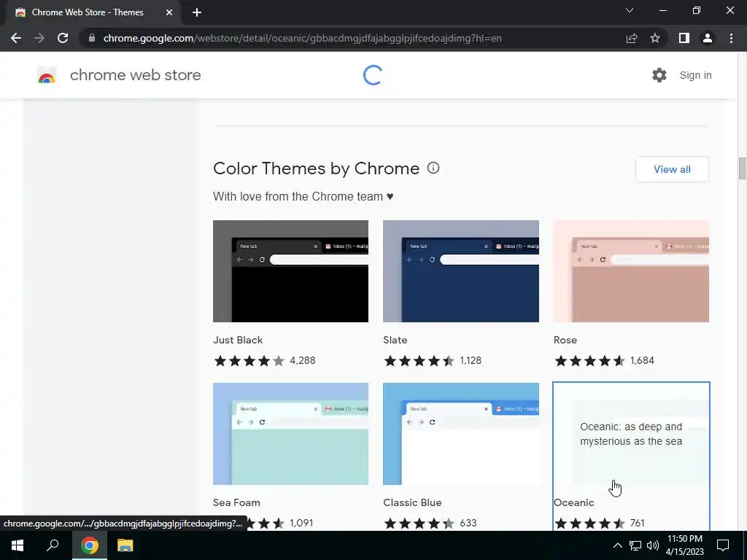View all Color Themes by Chrome

(x=672, y=169)
